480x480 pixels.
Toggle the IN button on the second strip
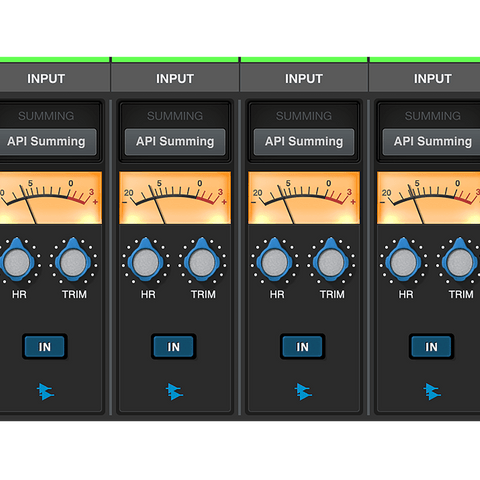[174, 347]
